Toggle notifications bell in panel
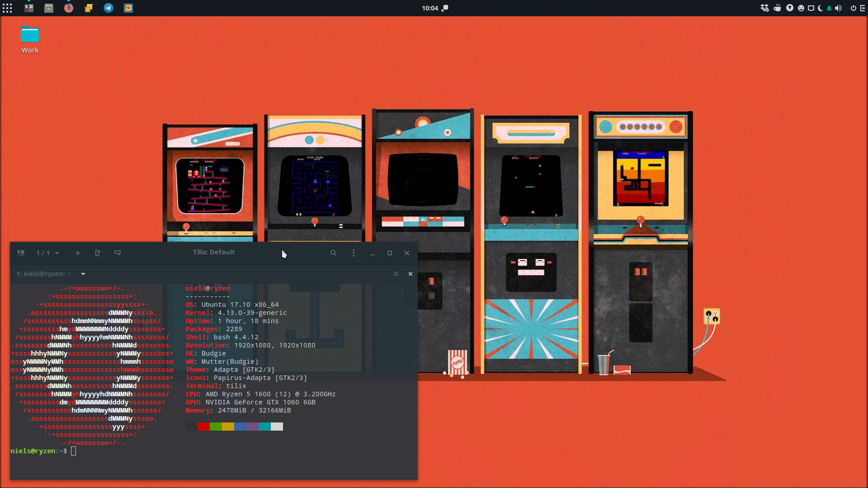This screenshot has height=488, width=868. click(829, 8)
